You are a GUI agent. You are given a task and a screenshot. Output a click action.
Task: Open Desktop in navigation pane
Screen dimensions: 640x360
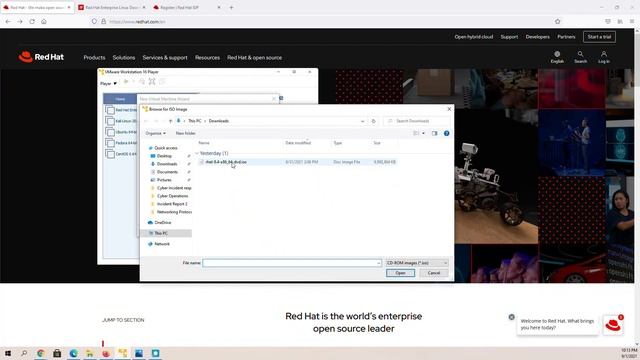164,156
